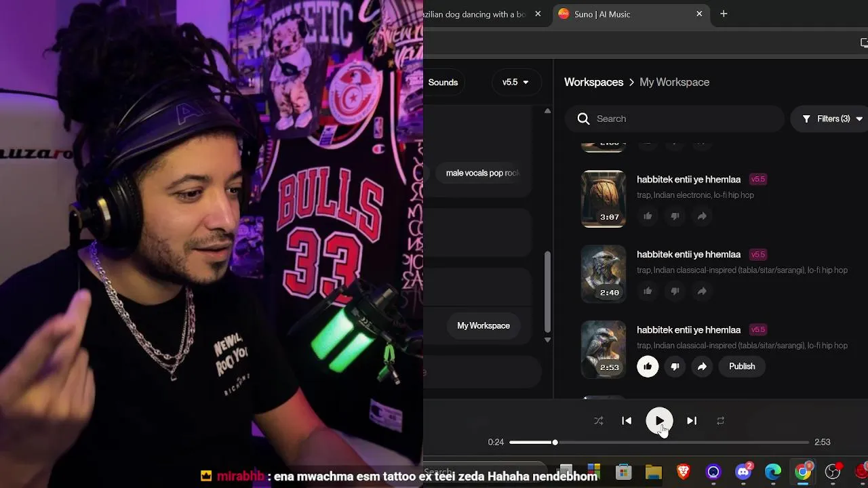Click into the workspace Search field
Screen dimensions: 868x488
coord(675,119)
